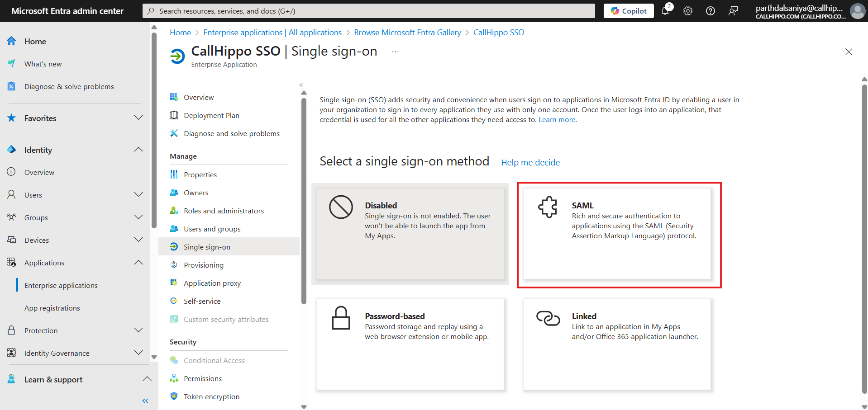The height and width of the screenshot is (410, 868).
Task: Click the Identity diamond icon
Action: 12,150
